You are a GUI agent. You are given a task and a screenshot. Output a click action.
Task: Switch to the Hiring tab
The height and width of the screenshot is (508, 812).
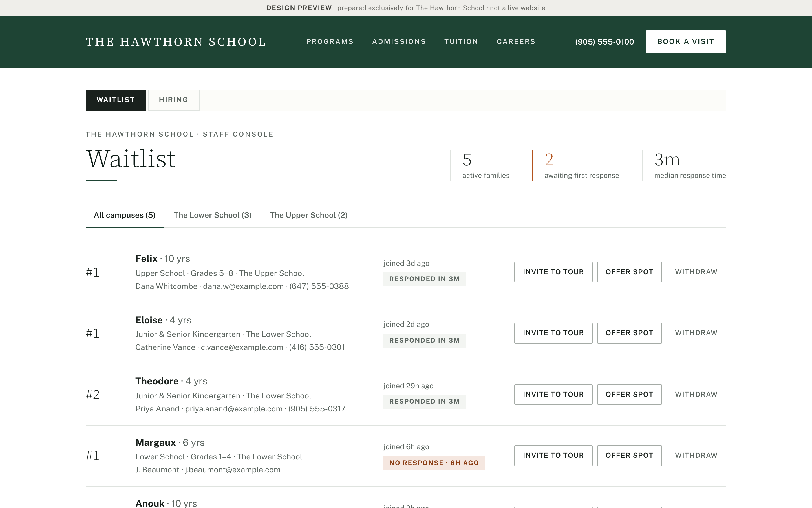coord(174,100)
